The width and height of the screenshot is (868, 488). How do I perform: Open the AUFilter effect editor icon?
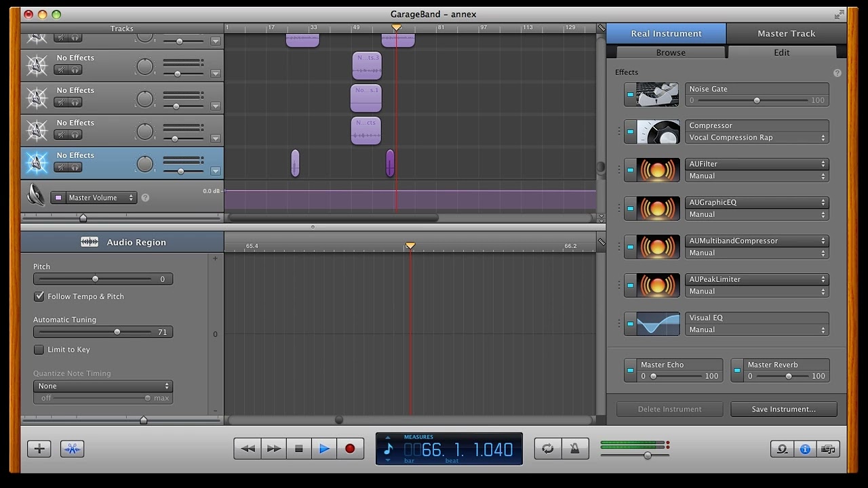(658, 170)
